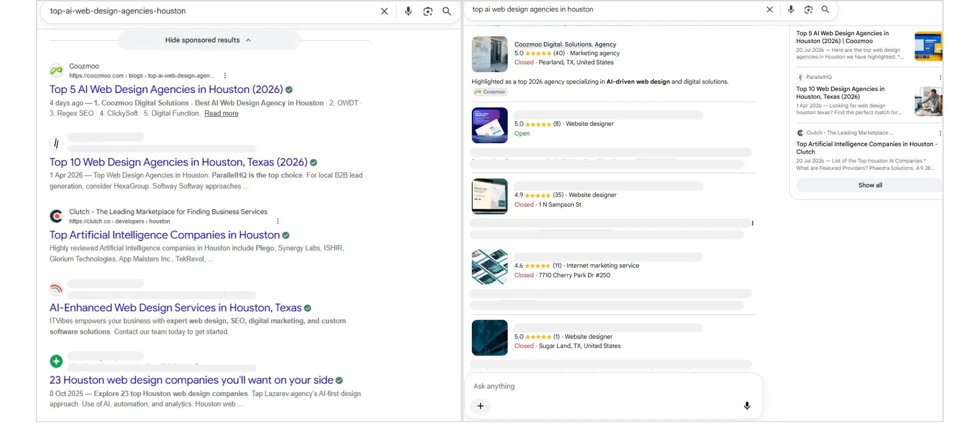Start voice search in left search bar
Viewport: 980px width, 423px height.
click(x=408, y=11)
